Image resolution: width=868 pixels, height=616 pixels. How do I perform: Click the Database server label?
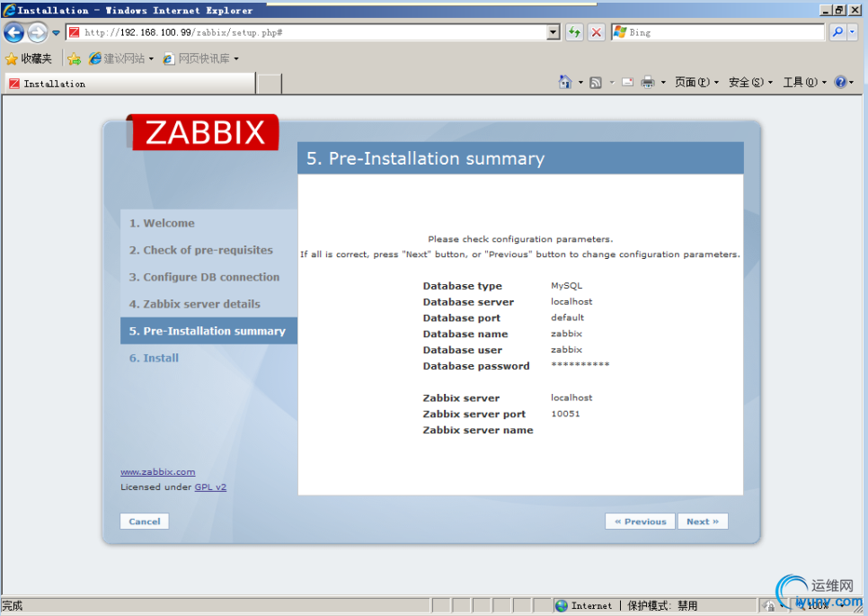tap(468, 302)
